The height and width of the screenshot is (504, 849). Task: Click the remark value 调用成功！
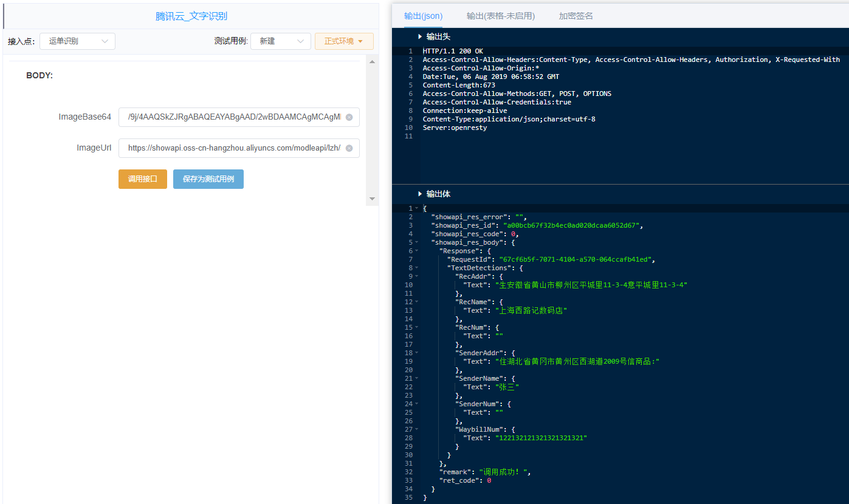pyautogui.click(x=505, y=472)
